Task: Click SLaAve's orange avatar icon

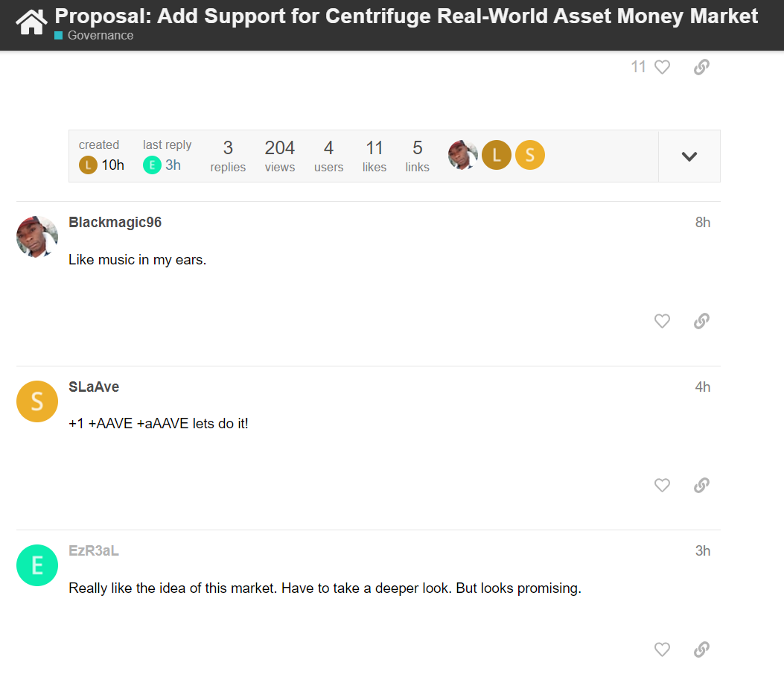Action: [36, 401]
